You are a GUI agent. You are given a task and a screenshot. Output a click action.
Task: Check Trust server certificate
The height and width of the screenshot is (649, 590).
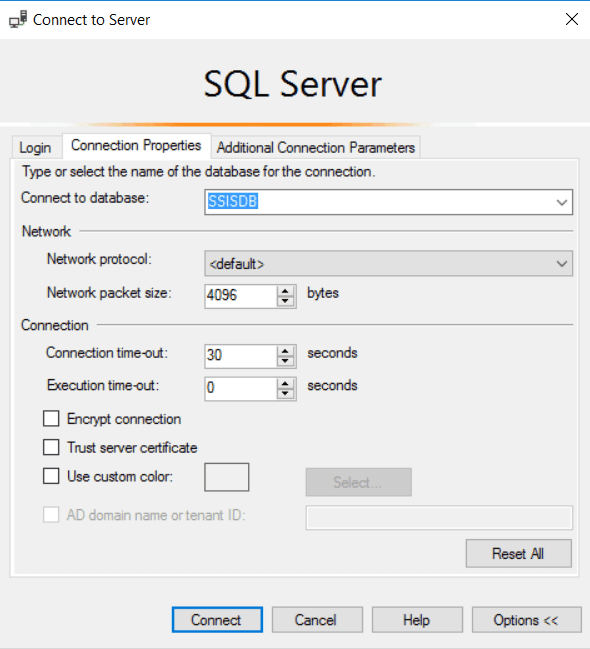[51, 447]
